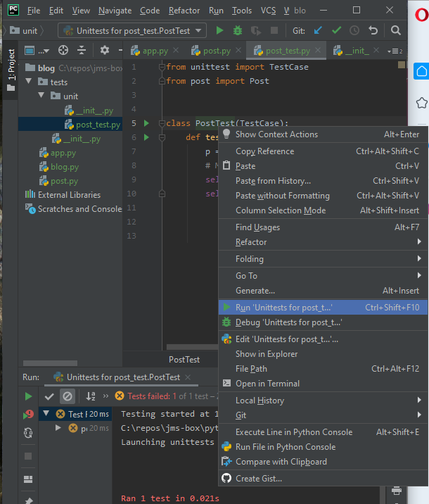
Task: Open the Navigate menu
Action: 115,11
